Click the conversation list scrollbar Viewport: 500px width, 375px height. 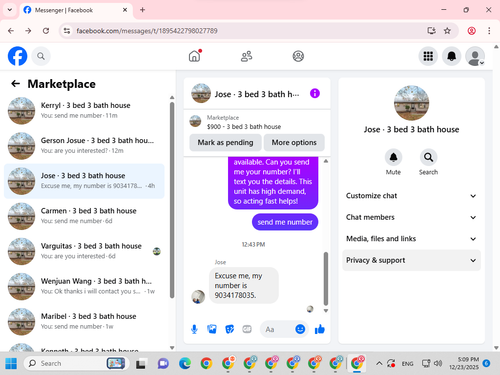(172, 200)
